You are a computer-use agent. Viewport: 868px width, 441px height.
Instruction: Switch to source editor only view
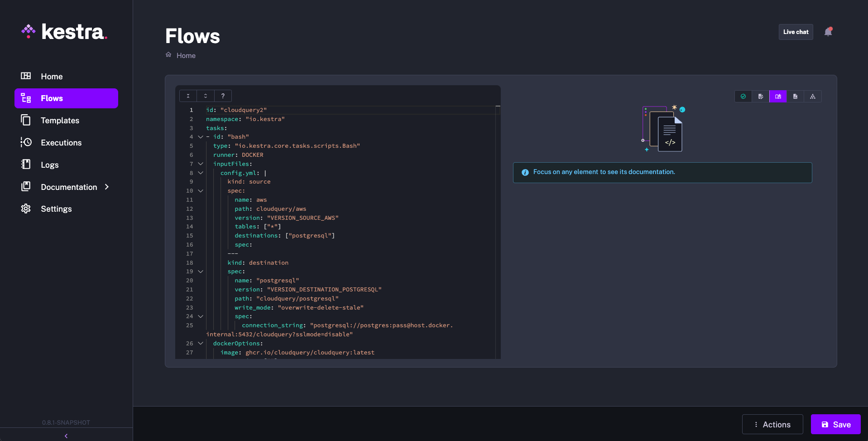tap(761, 97)
